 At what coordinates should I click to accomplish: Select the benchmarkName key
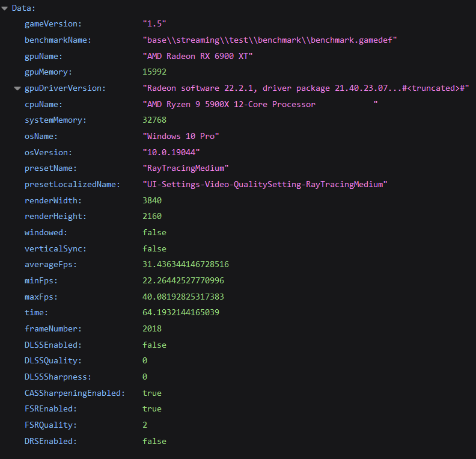point(58,40)
